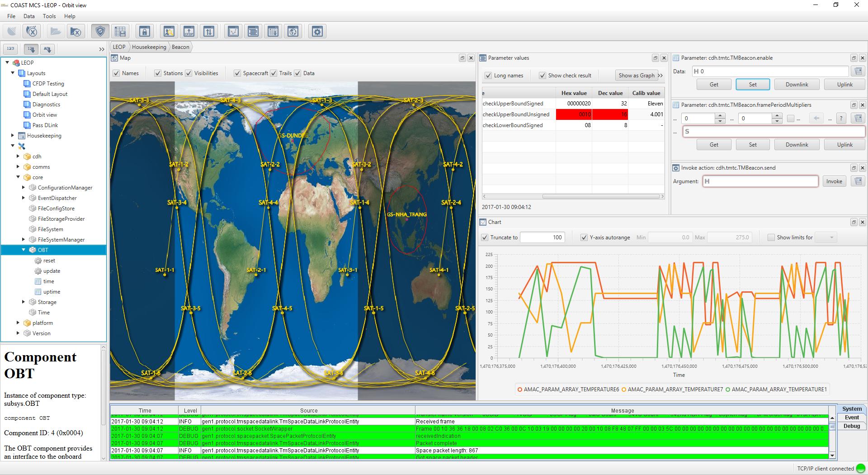Click the question mark help button
This screenshot has width=868, height=475.
[x=841, y=119]
